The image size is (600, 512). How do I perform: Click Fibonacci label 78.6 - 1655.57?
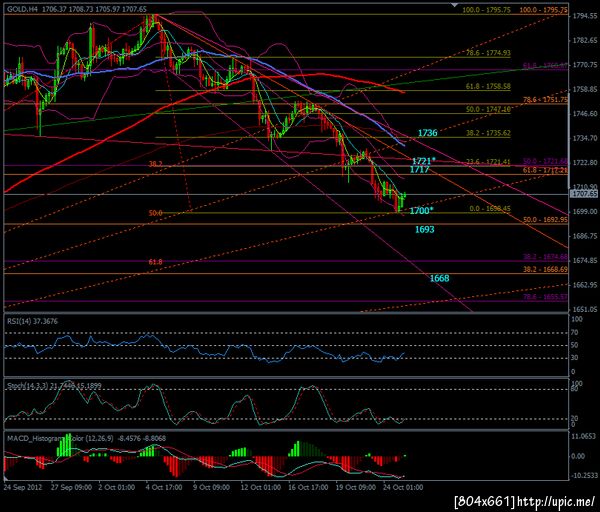[545, 297]
